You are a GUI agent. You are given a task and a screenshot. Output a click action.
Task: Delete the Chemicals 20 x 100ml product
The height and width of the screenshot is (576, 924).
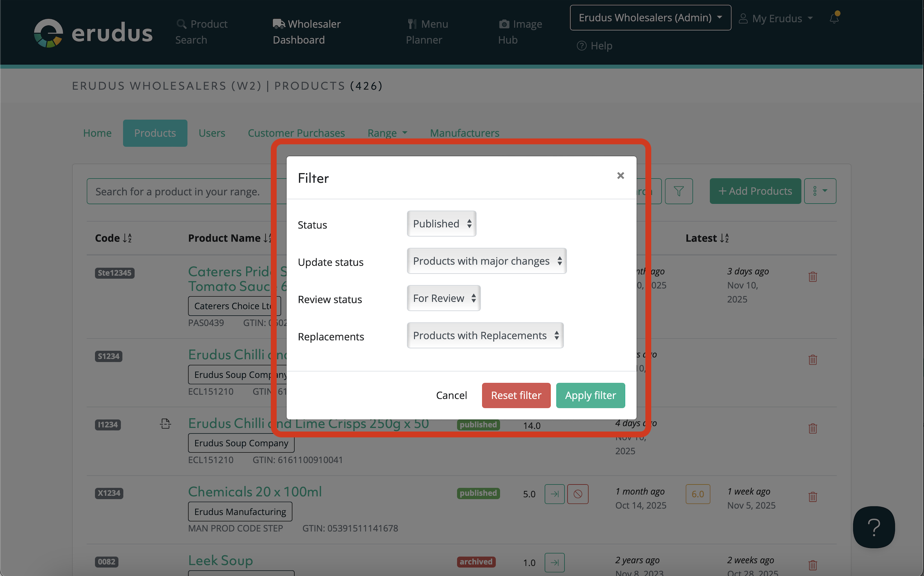coord(812,497)
